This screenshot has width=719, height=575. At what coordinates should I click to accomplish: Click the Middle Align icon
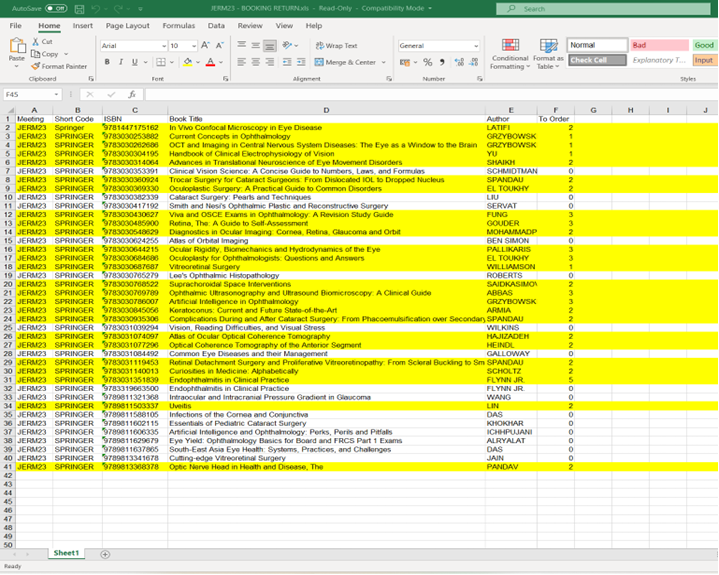coord(256,45)
